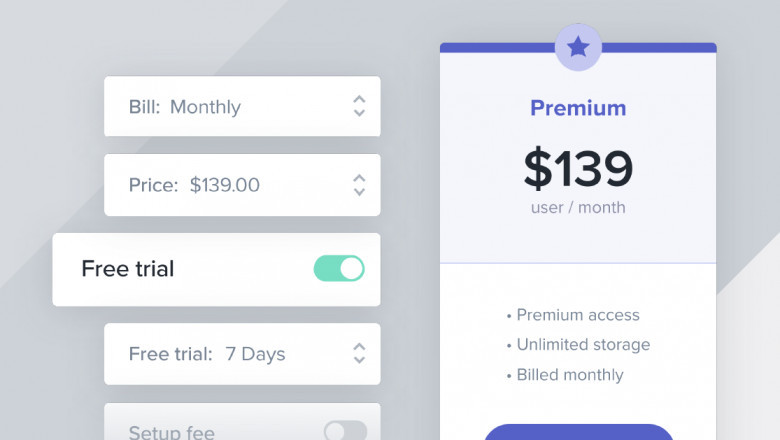This screenshot has height=440, width=780.
Task: Click the down chevron in the Bill selector
Action: point(359,113)
